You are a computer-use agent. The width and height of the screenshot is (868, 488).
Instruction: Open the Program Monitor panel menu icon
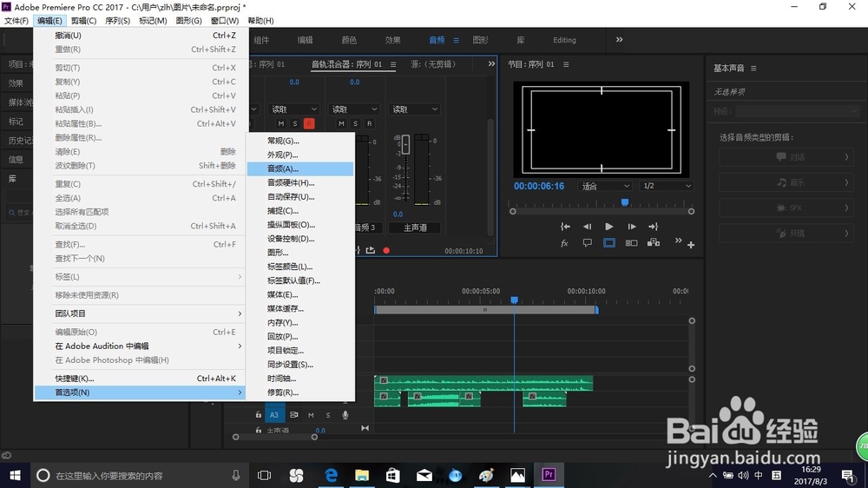[x=566, y=64]
